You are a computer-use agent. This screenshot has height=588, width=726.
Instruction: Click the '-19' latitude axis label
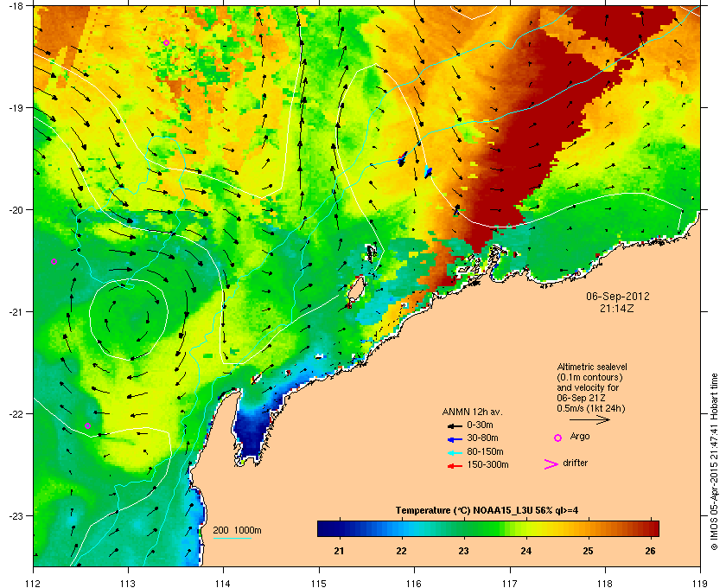pyautogui.click(x=16, y=108)
